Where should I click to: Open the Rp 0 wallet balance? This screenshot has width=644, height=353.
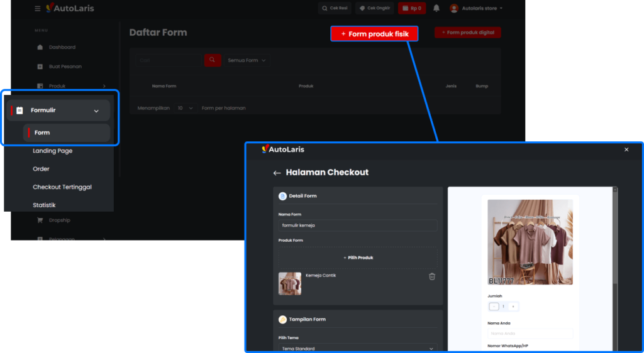(x=411, y=8)
